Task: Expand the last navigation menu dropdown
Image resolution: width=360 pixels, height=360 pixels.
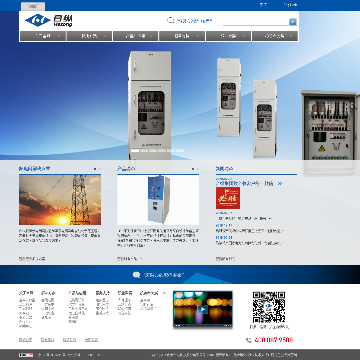Action: coord(291,36)
